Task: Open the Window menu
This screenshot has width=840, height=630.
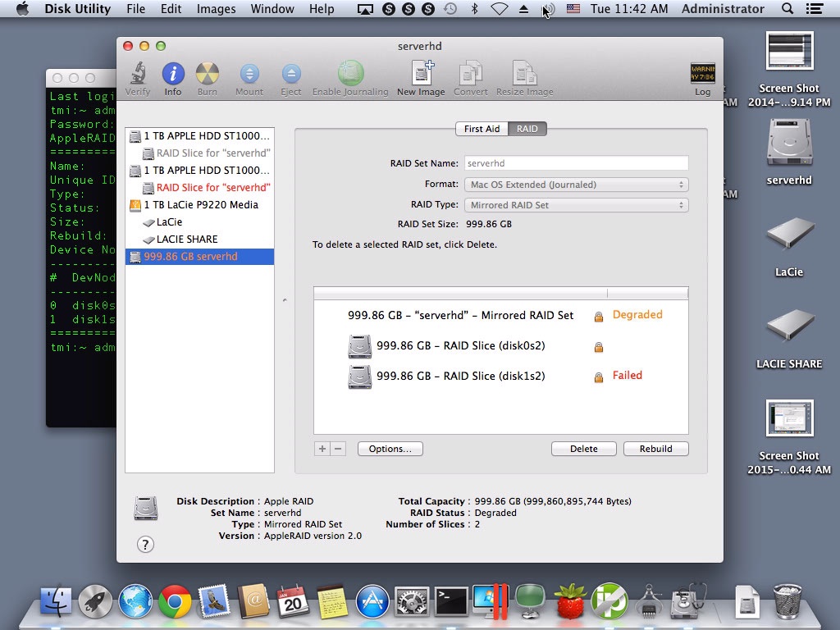Action: coord(272,8)
